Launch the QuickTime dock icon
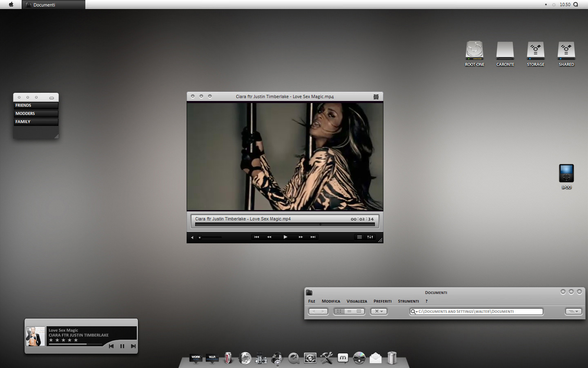Screen dimensions: 588x368 tap(294, 358)
